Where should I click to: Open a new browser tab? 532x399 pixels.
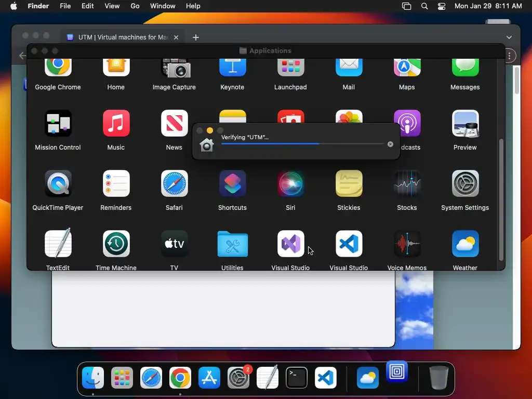point(196,37)
